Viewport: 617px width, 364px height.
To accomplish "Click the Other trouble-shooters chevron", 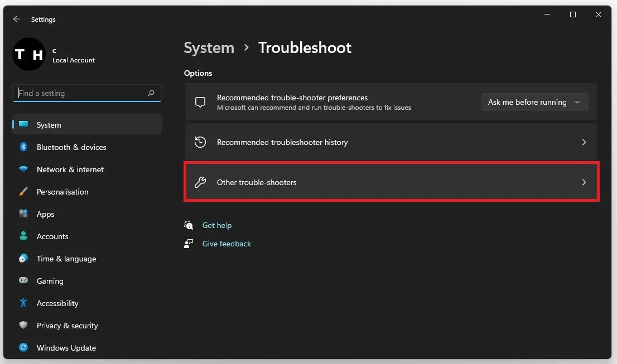I will (x=584, y=182).
